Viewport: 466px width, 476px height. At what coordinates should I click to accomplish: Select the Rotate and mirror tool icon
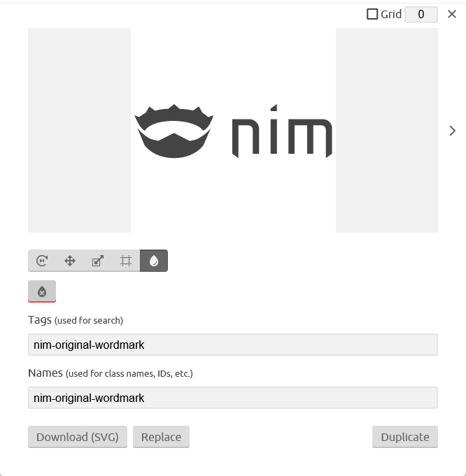click(x=42, y=261)
